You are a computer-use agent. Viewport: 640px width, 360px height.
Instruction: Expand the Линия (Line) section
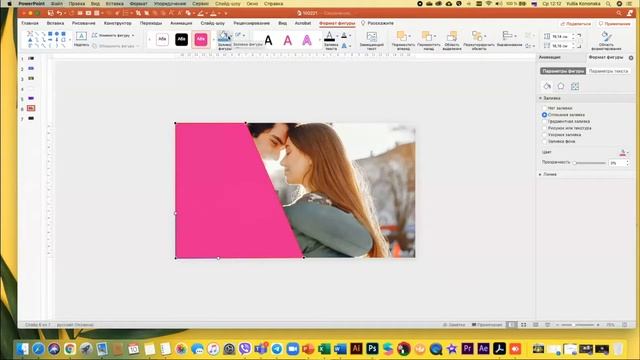(540, 174)
